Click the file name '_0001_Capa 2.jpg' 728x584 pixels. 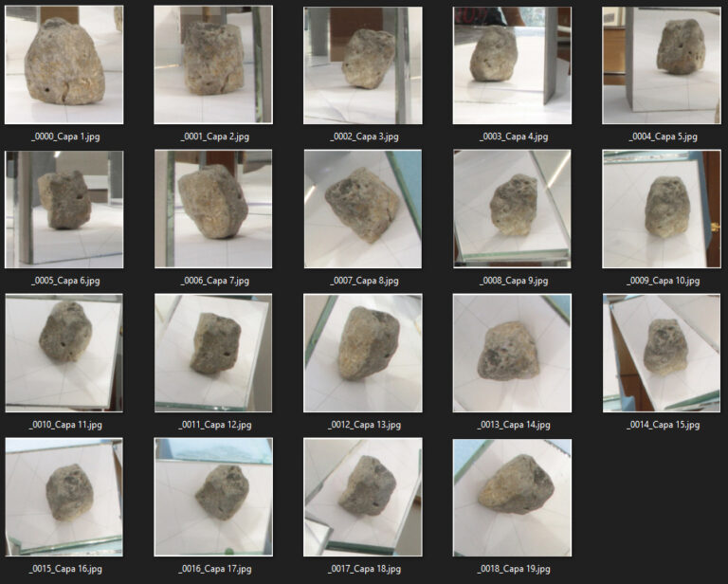click(x=215, y=137)
